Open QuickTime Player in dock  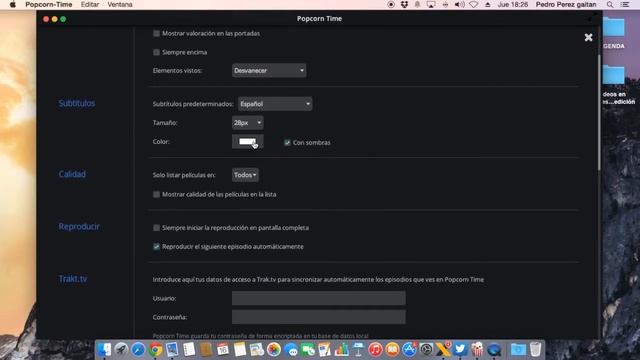click(494, 350)
